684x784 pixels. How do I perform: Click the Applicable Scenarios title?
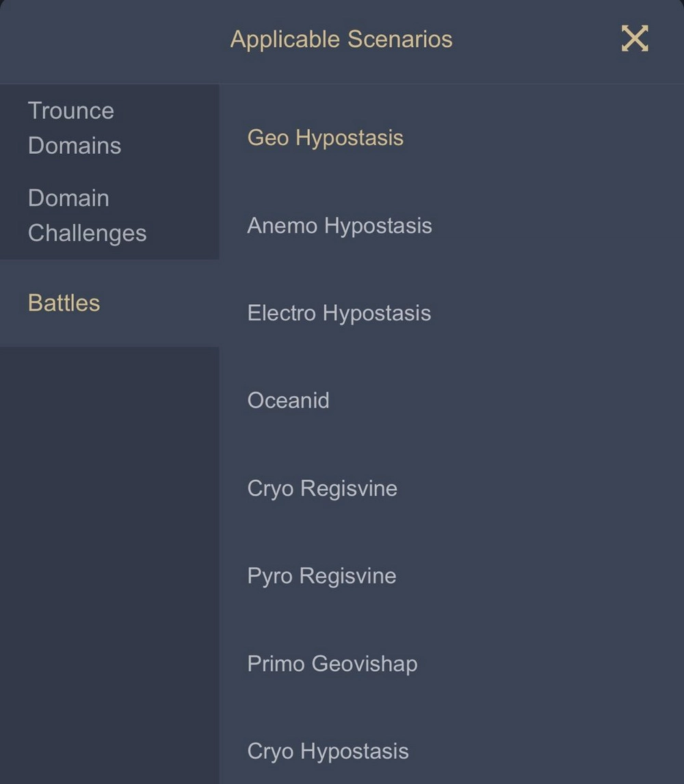(x=341, y=39)
